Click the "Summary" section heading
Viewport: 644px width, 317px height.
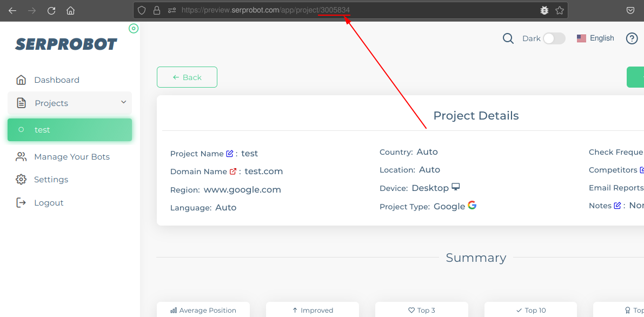coord(476,258)
